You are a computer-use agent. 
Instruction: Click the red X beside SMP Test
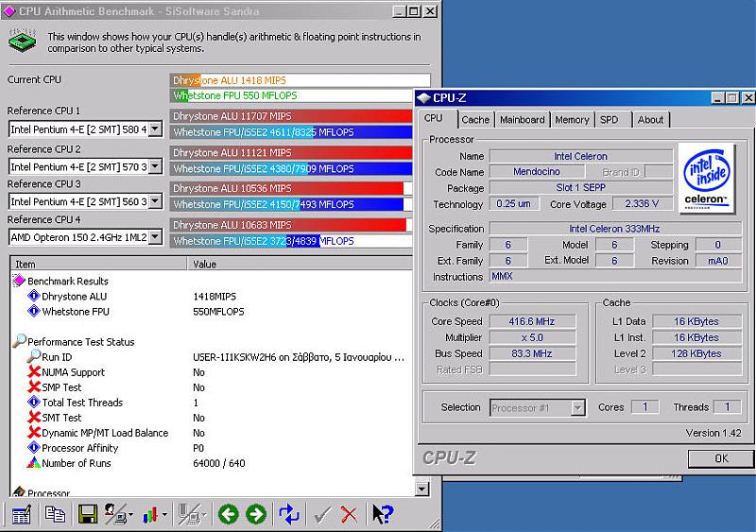click(x=34, y=386)
